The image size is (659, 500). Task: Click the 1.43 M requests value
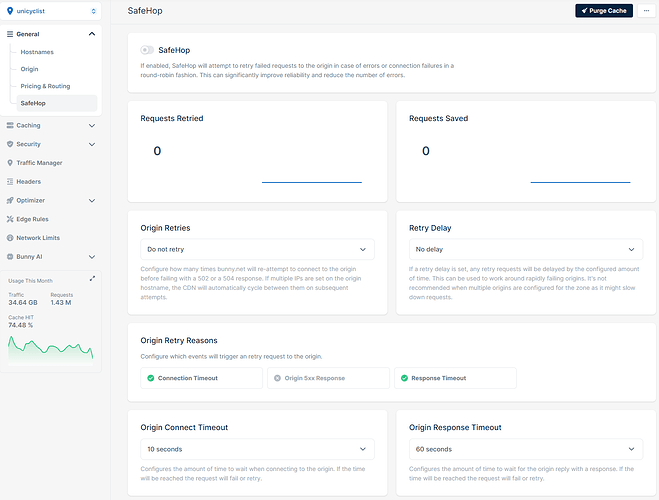61,303
